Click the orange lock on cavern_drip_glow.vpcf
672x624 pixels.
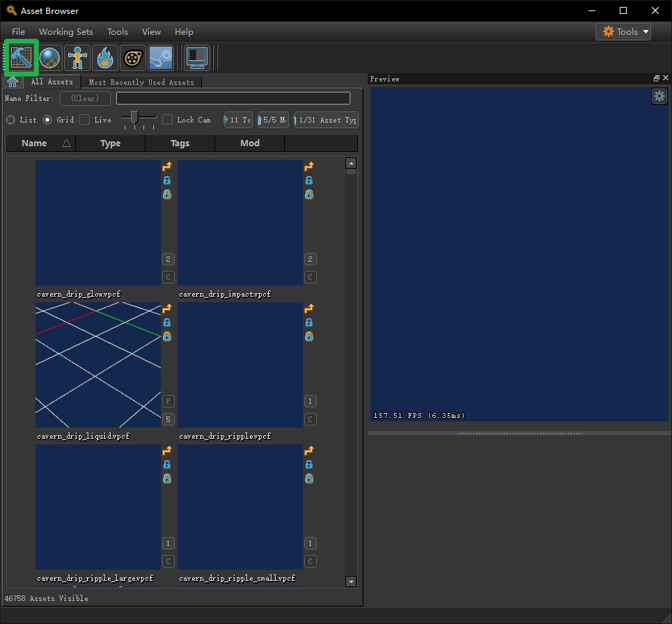(167, 194)
